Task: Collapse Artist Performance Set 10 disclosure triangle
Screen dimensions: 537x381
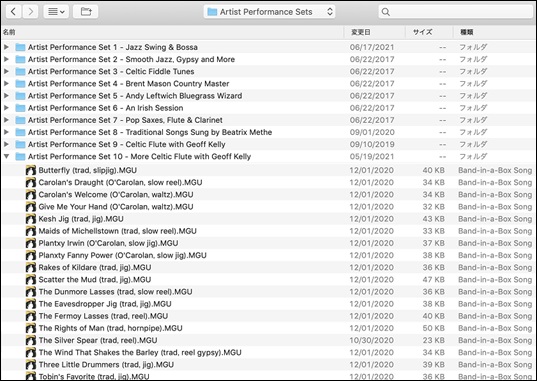Action: pyautogui.click(x=6, y=157)
